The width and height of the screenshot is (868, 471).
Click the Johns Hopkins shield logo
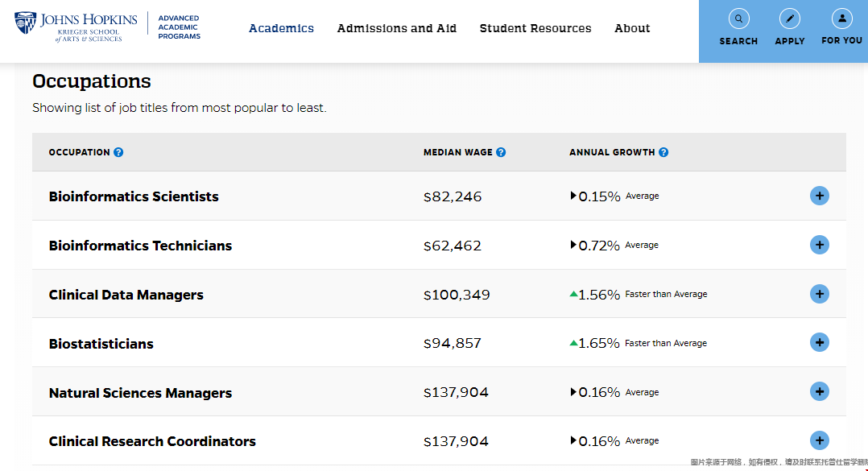coord(25,23)
